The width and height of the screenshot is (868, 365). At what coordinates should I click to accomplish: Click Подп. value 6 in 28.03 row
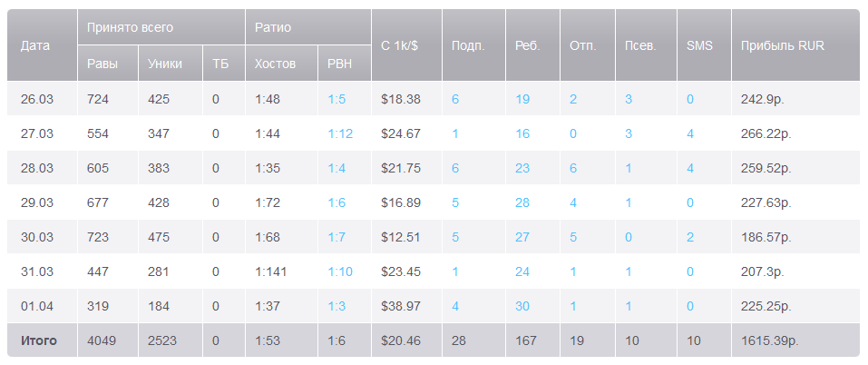[x=455, y=168]
